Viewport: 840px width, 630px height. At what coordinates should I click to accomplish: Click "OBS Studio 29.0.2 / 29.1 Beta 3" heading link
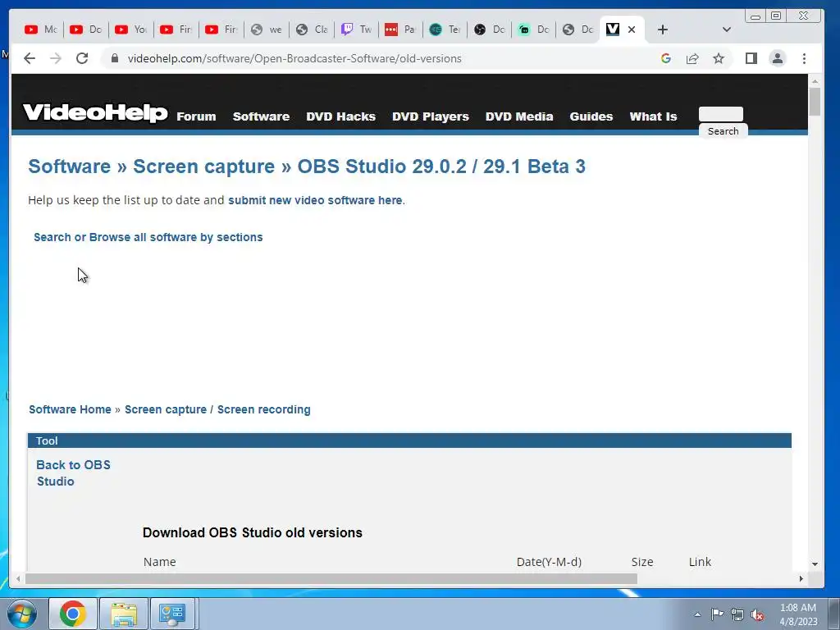pos(441,167)
